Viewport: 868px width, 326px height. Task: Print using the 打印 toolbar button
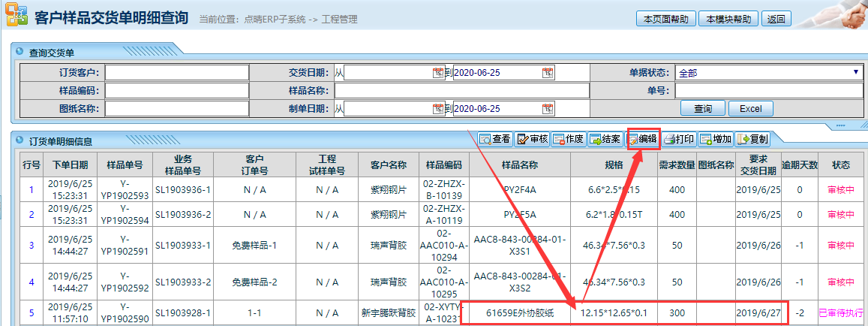[x=678, y=139]
